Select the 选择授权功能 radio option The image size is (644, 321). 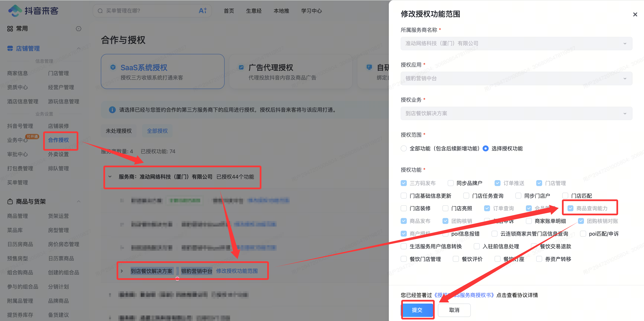click(x=485, y=148)
